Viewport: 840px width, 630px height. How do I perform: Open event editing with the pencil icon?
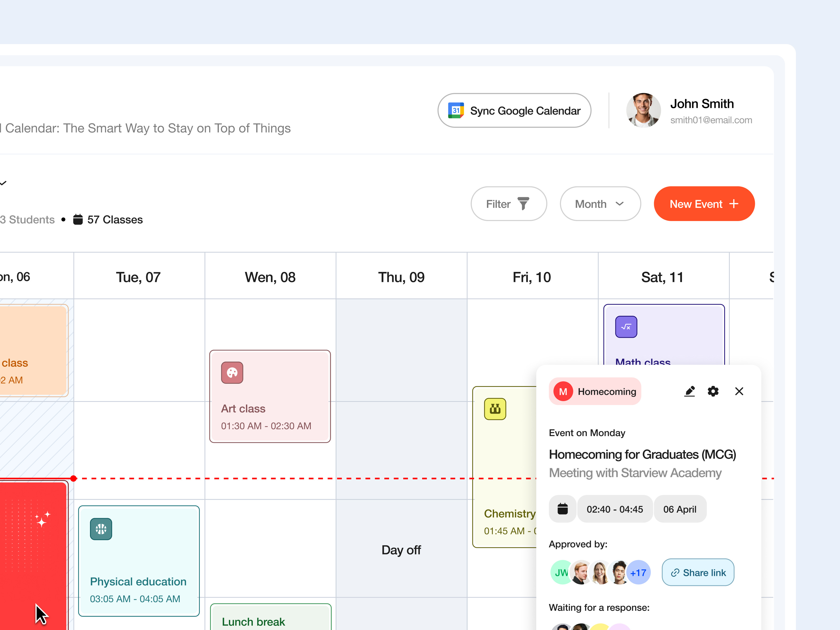(x=690, y=391)
